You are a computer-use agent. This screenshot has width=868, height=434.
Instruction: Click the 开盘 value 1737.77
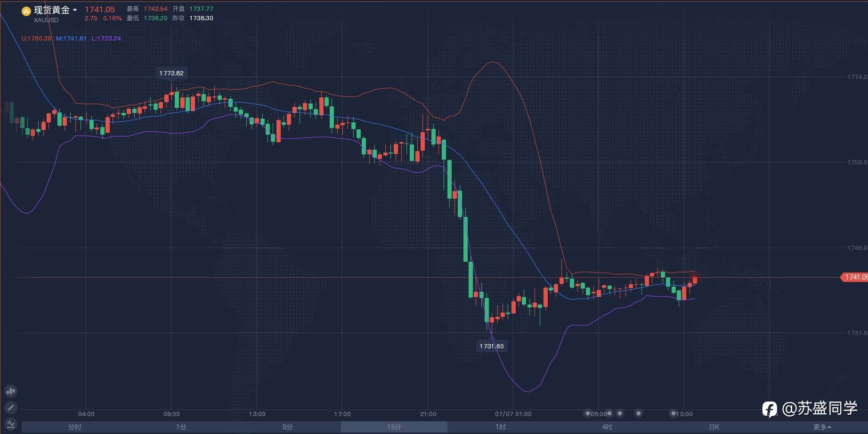click(201, 9)
